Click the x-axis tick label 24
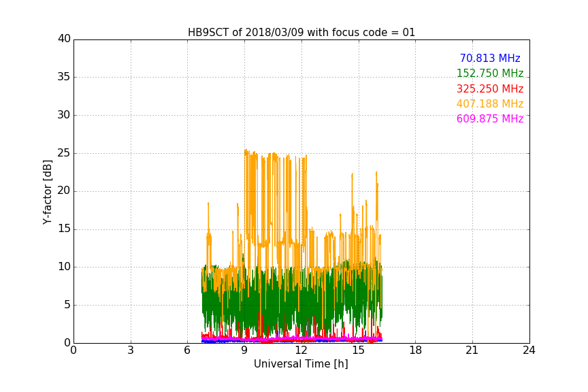This screenshot has height=392, width=588. click(529, 350)
